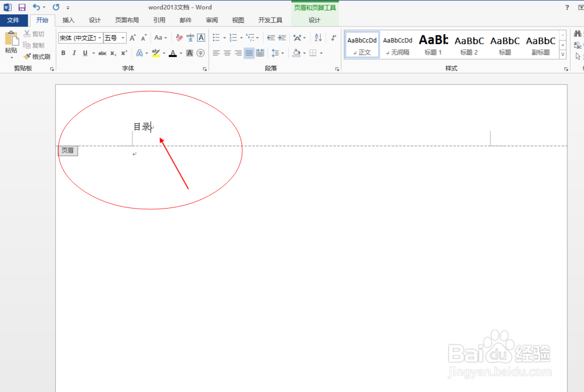584x392 pixels.
Task: Switch to the 审阅 tab
Action: (x=212, y=20)
